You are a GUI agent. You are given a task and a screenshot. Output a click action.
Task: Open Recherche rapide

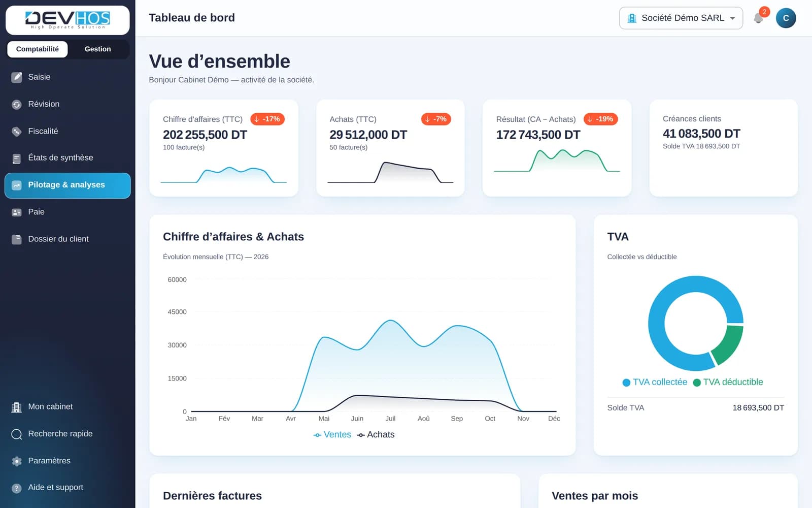coord(67,434)
